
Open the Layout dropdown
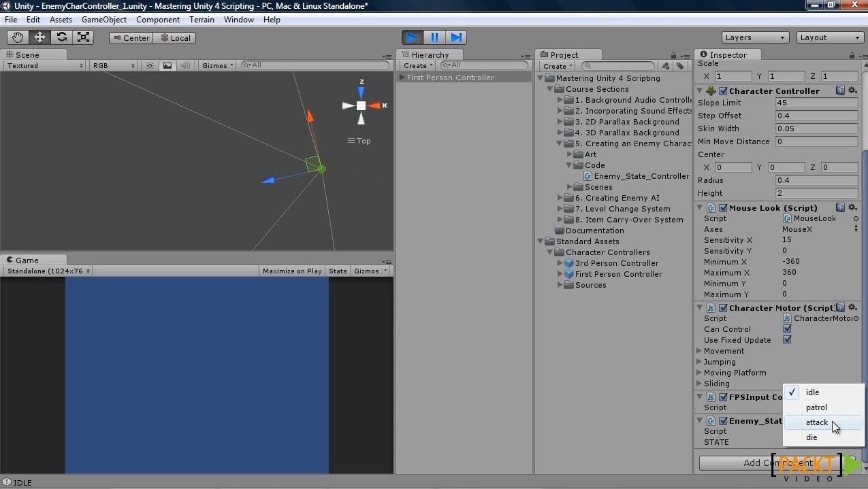click(830, 37)
